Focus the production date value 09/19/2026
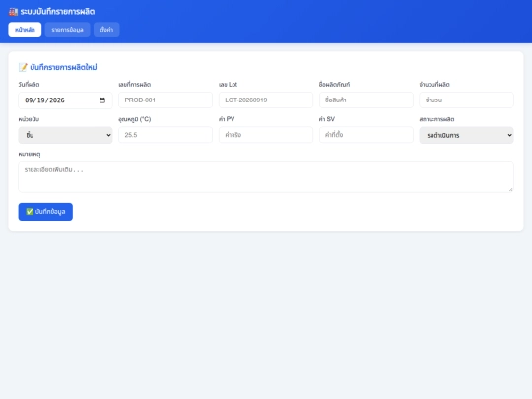This screenshot has width=532, height=399. pyautogui.click(x=44, y=100)
